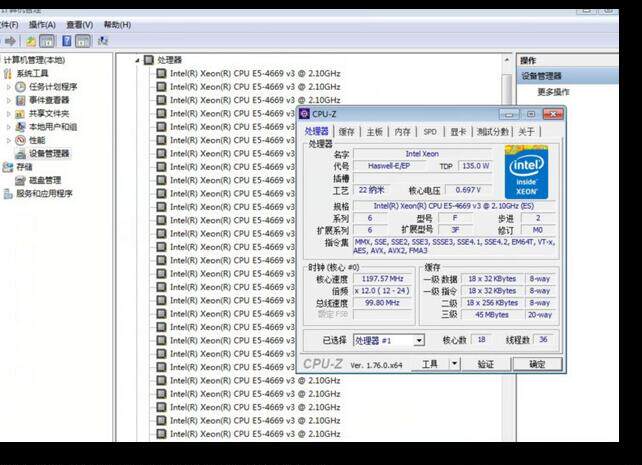This screenshot has width=642, height=465.
Task: Switch to the 缓存 tab in CPU-Z
Action: [x=346, y=132]
